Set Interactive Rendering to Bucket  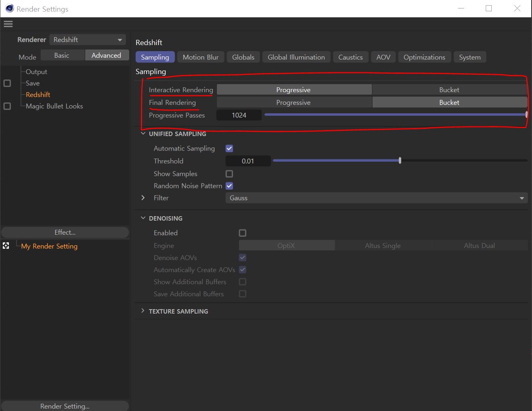[x=450, y=90]
